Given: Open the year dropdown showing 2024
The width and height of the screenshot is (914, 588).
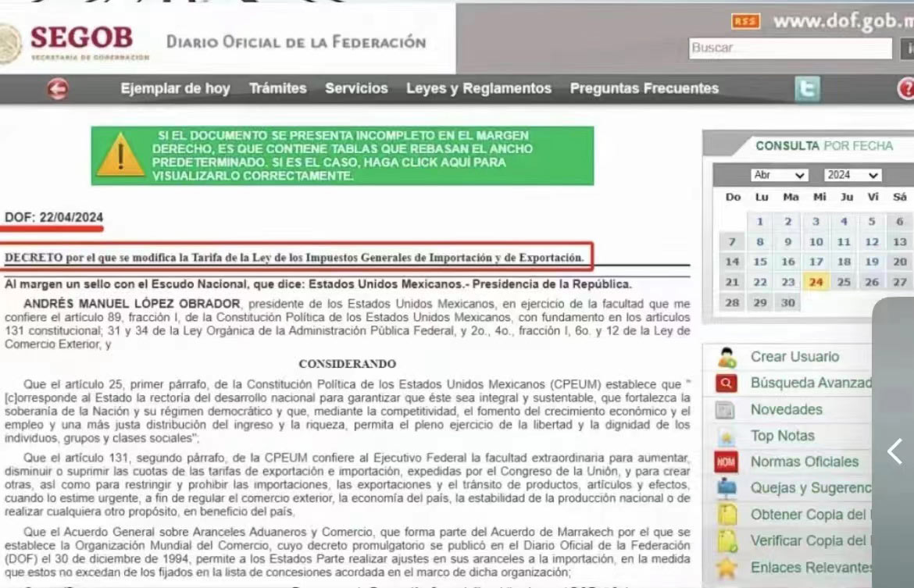Looking at the screenshot, I should (852, 175).
